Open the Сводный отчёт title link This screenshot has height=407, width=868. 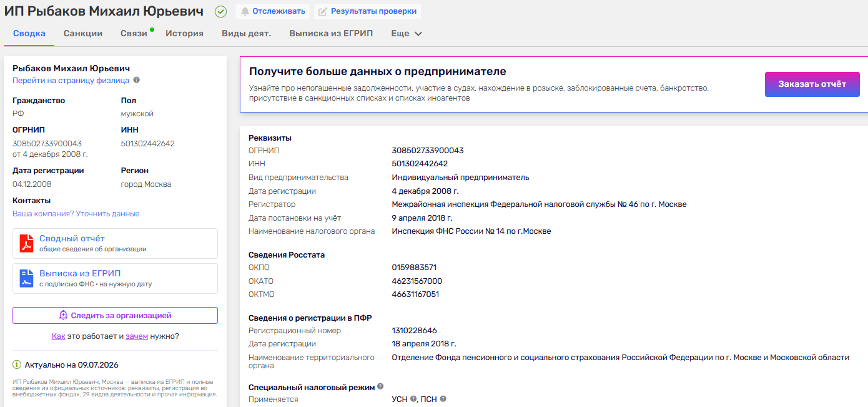click(x=72, y=238)
